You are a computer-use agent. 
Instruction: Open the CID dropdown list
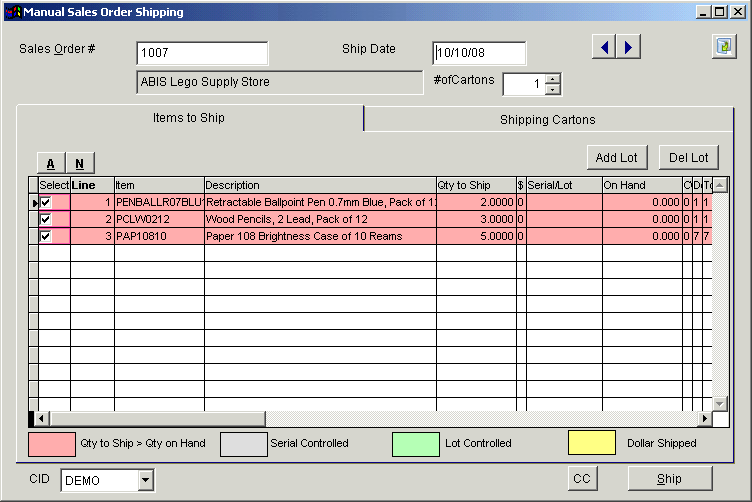point(146,481)
